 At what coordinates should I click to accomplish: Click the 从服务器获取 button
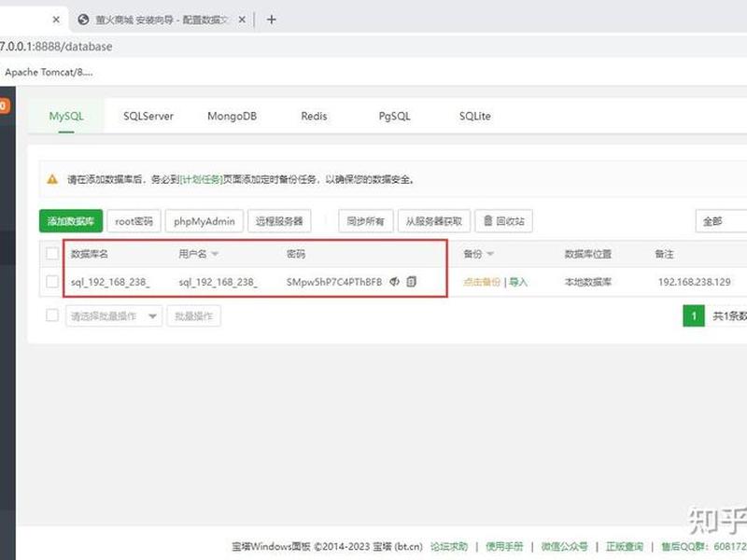point(434,221)
